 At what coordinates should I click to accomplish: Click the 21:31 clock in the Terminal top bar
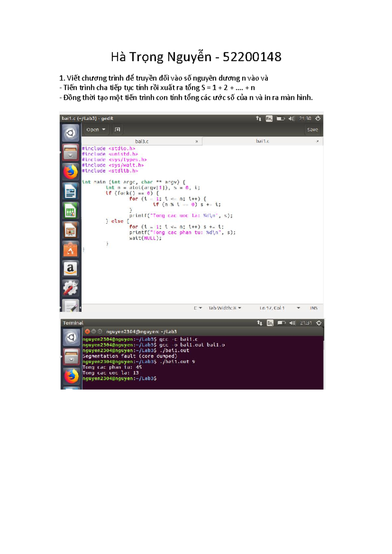[306, 323]
